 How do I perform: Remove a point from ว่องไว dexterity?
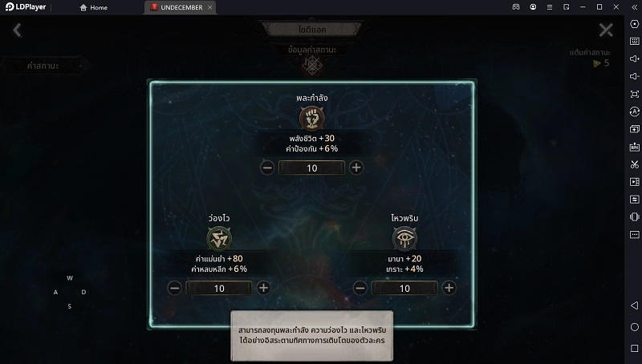[174, 288]
